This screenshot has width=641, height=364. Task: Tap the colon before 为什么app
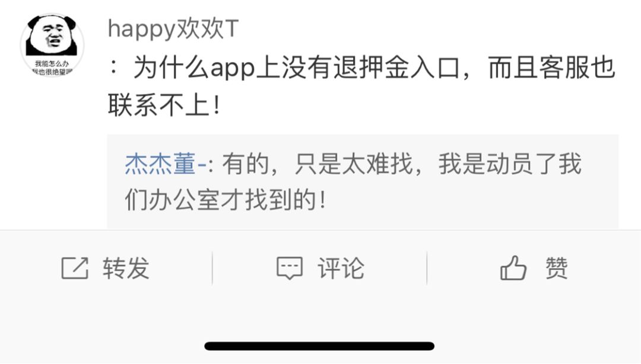click(114, 68)
